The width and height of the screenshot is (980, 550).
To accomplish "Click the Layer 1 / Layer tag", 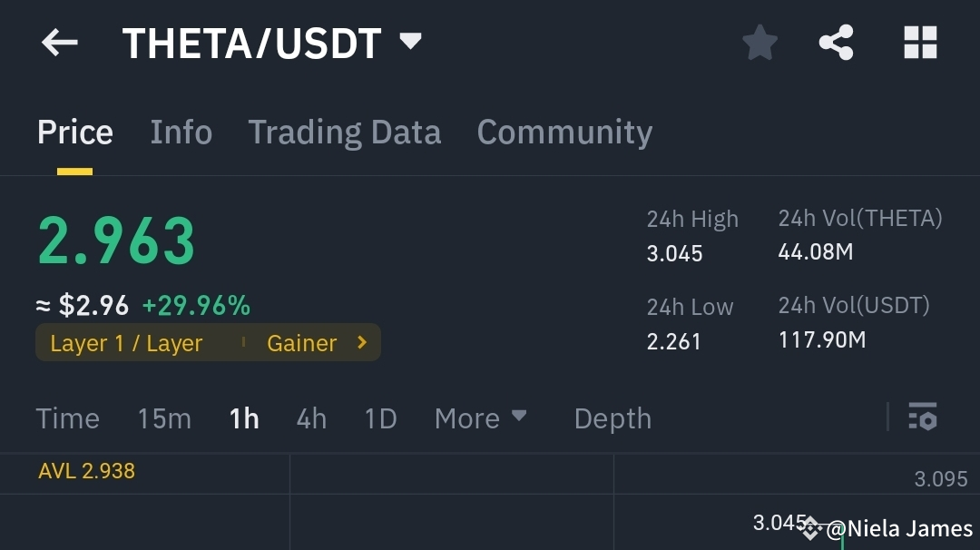I will [x=127, y=342].
